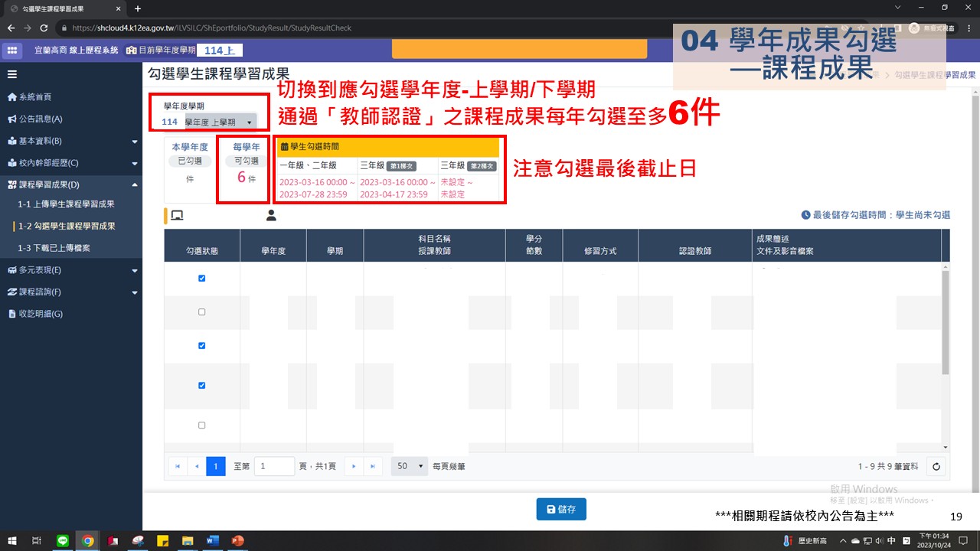
Task: Select 1-2 勾選學生課程學習成果 menu item
Action: pos(66,227)
